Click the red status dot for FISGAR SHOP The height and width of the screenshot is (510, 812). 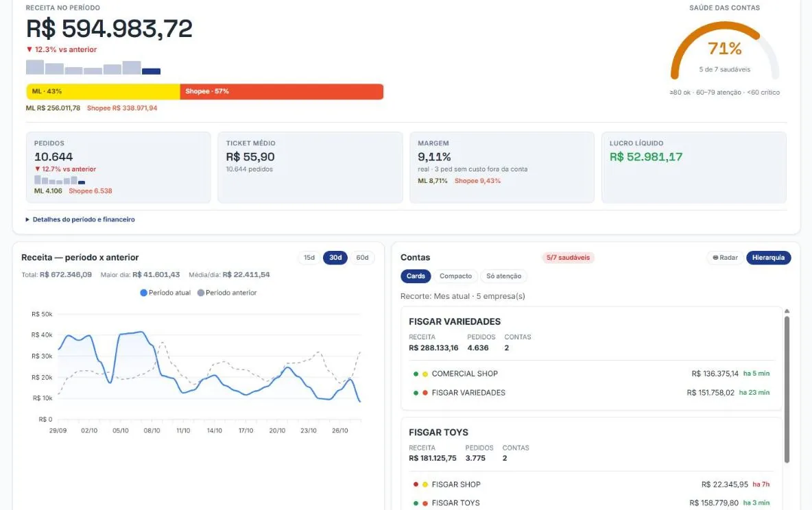click(416, 485)
